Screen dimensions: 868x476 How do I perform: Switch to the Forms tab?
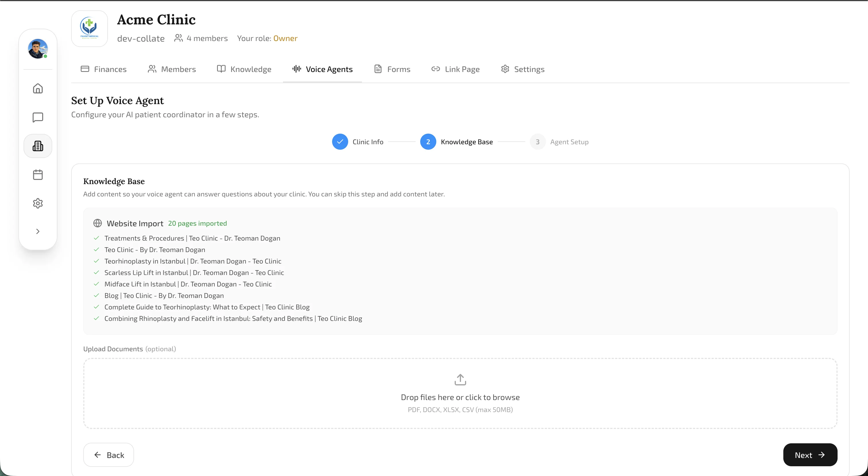click(x=392, y=69)
